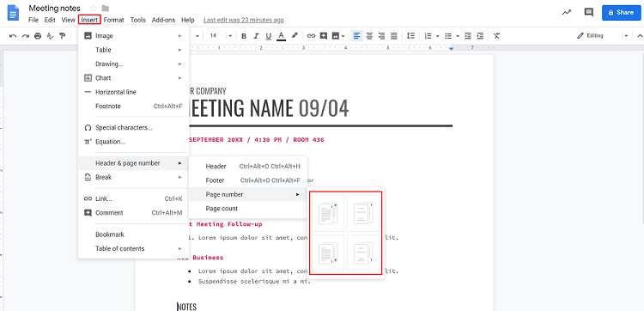Click the Undo arrow in toolbar
Image resolution: width=644 pixels, height=311 pixels.
click(13, 36)
